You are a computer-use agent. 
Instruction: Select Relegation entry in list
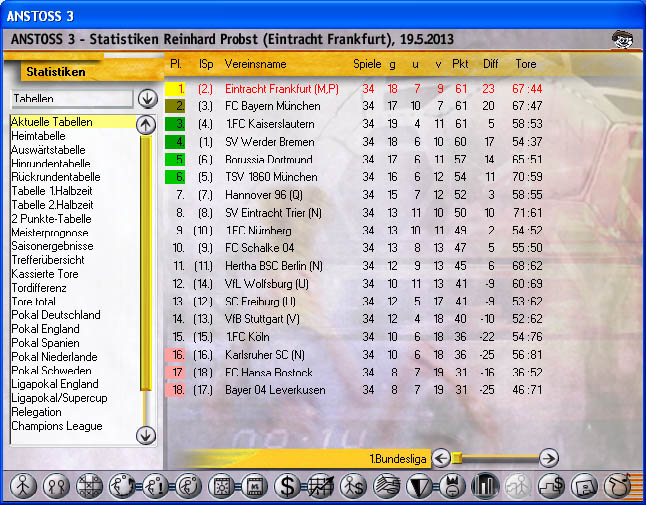pos(36,412)
